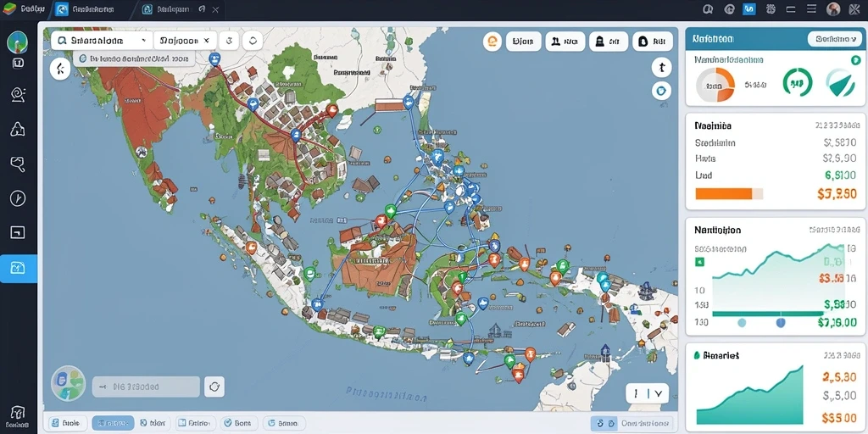Click the small square icon under the sidebar globe
The image size is (868, 434).
coord(18,63)
